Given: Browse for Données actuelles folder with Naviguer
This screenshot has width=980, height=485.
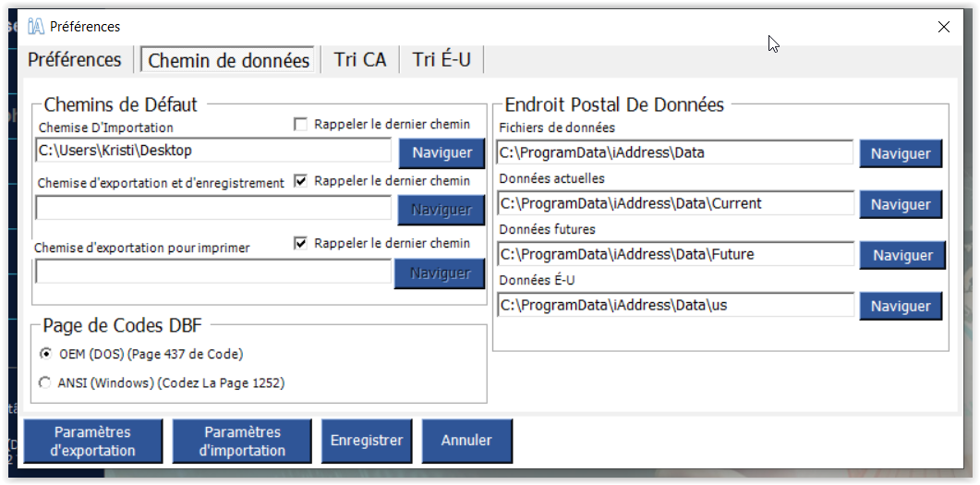Looking at the screenshot, I should [901, 204].
